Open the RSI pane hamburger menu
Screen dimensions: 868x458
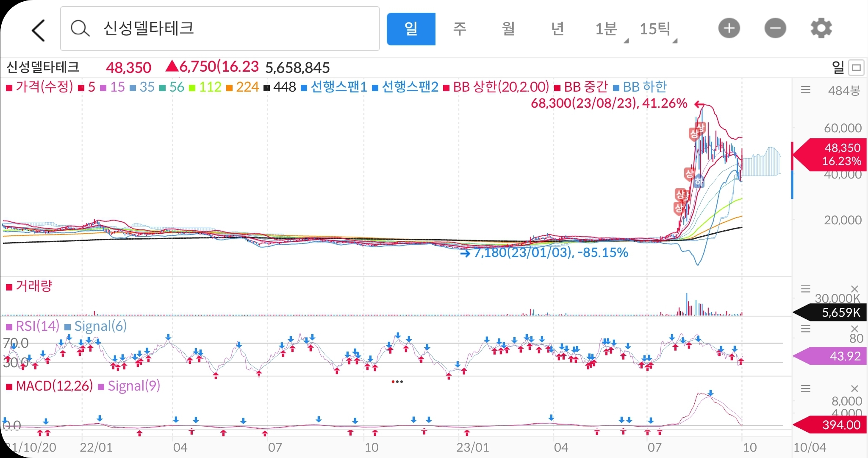pos(806,329)
